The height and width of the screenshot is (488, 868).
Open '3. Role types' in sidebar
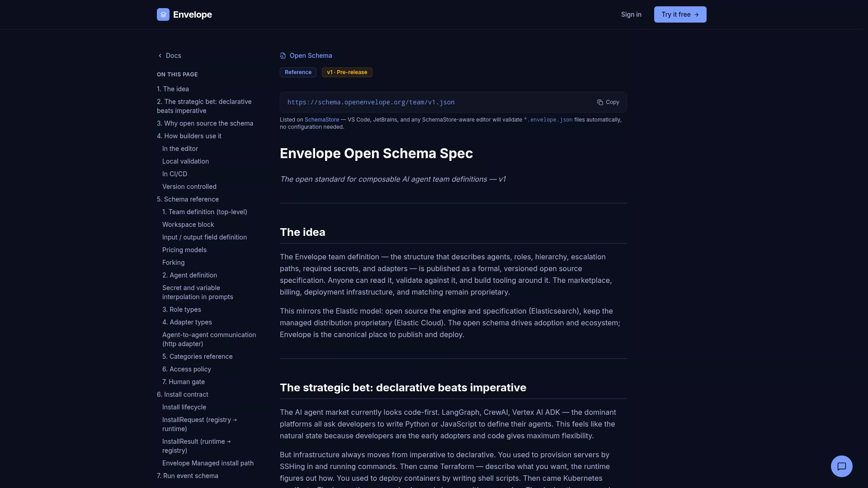[x=182, y=310]
